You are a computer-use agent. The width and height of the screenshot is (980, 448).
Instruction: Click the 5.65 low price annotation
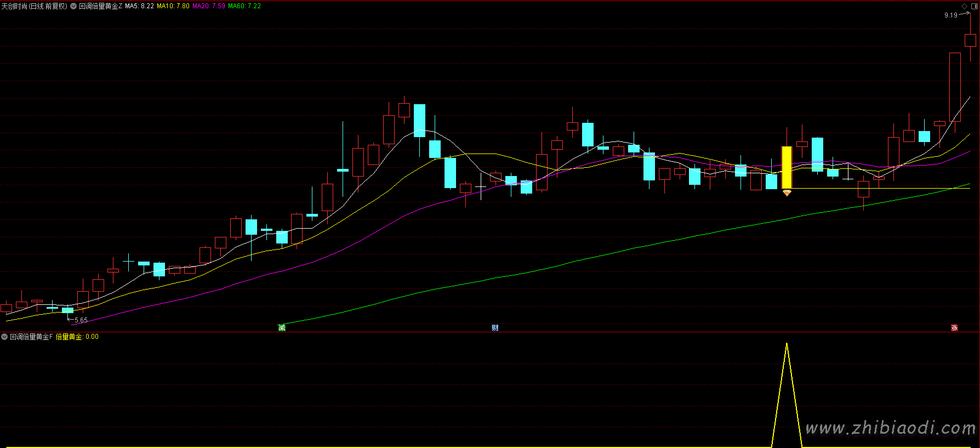coord(81,320)
